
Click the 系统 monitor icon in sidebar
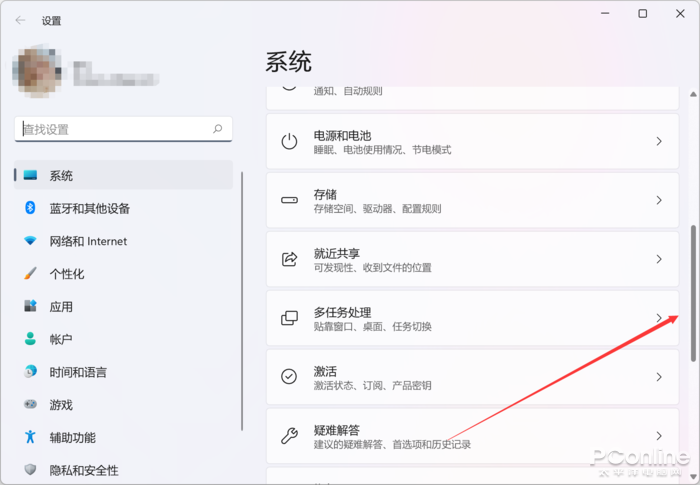(x=30, y=175)
